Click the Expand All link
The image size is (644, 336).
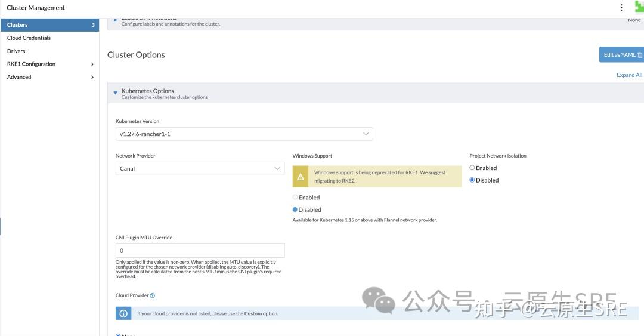tap(629, 75)
